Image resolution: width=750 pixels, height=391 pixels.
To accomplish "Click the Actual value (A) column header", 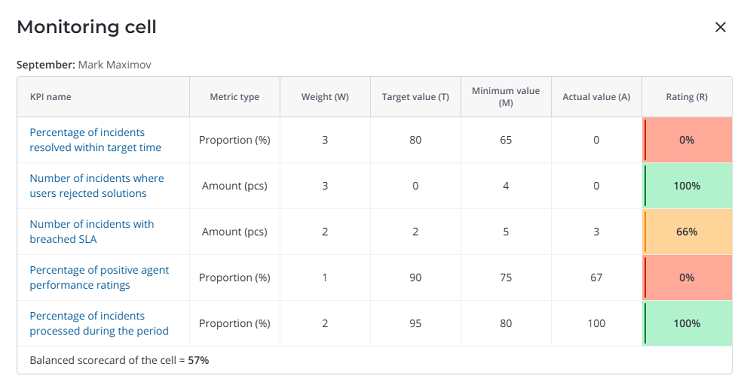I will click(x=596, y=97).
